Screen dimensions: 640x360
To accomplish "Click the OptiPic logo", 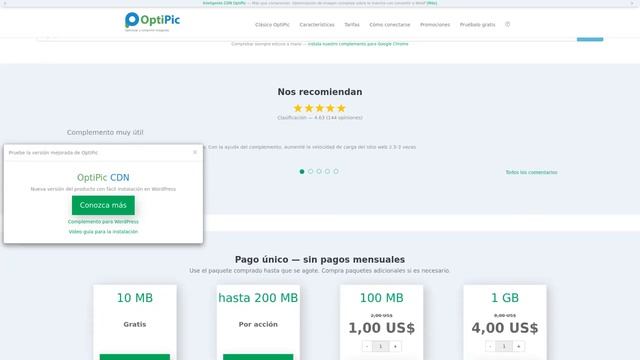I will click(x=152, y=22).
